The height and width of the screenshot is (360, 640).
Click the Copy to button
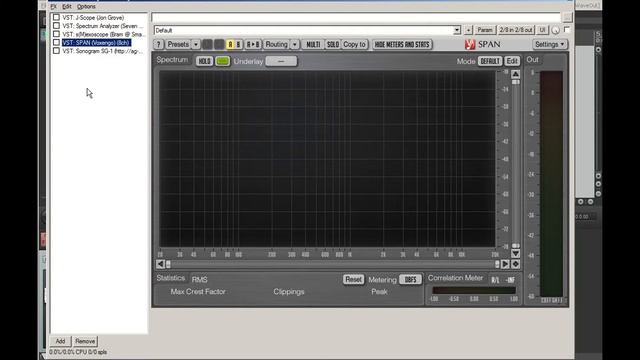[354, 44]
